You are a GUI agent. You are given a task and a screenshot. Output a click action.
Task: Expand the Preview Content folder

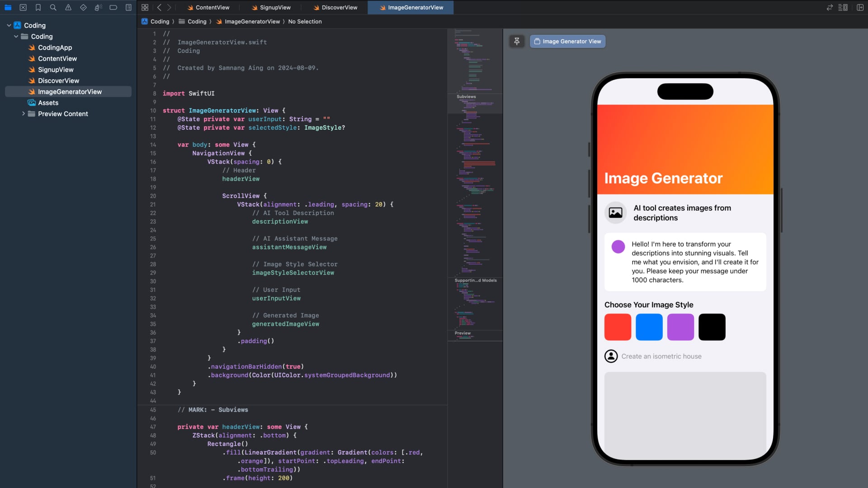tap(24, 114)
